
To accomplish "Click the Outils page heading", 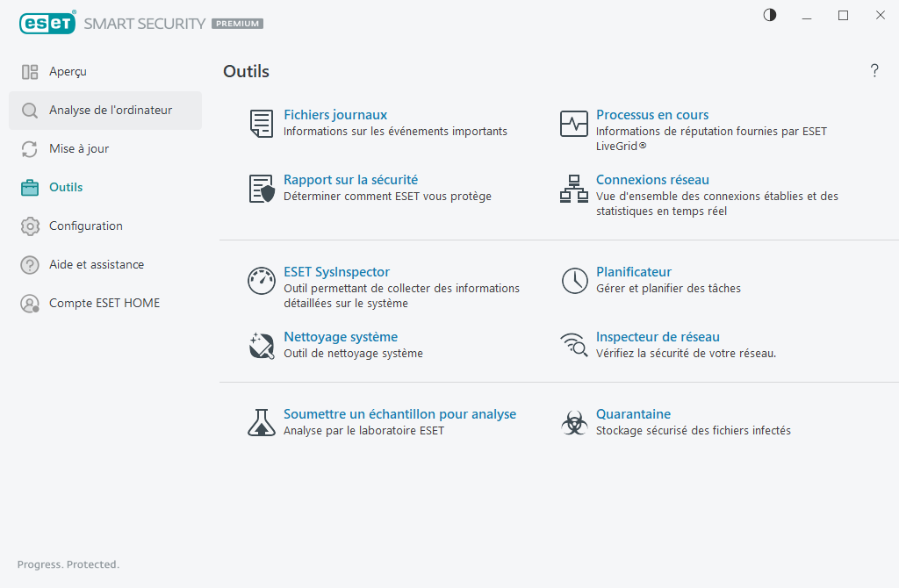I will 246,71.
